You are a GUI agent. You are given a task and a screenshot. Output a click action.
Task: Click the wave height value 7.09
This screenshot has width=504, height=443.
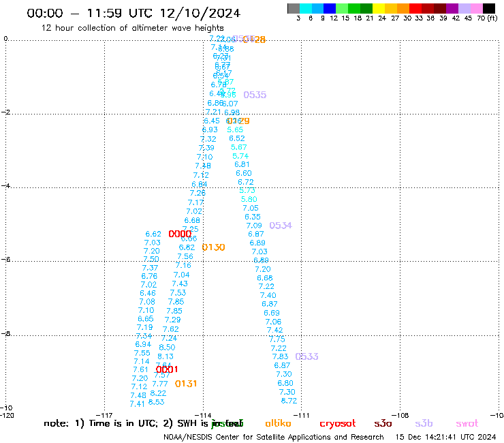(254, 226)
